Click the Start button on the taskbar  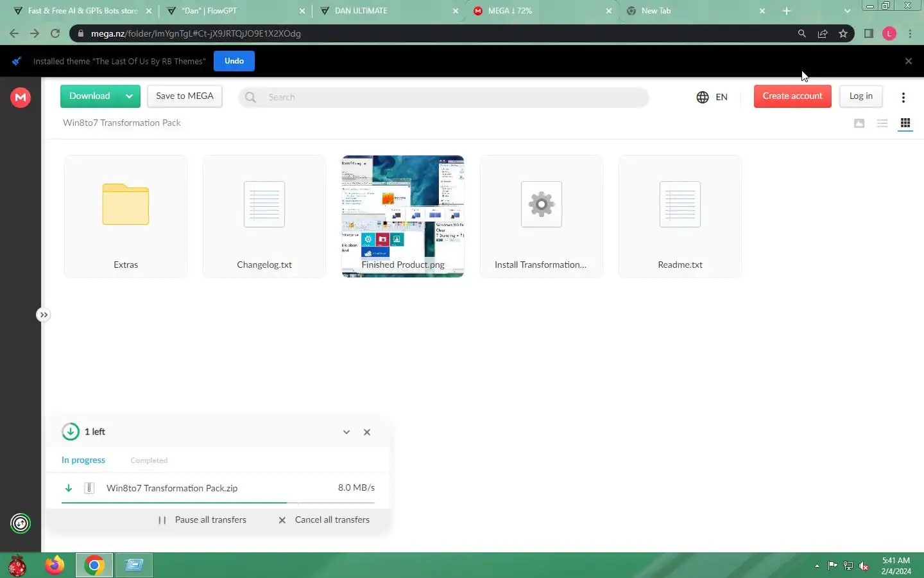tap(17, 566)
